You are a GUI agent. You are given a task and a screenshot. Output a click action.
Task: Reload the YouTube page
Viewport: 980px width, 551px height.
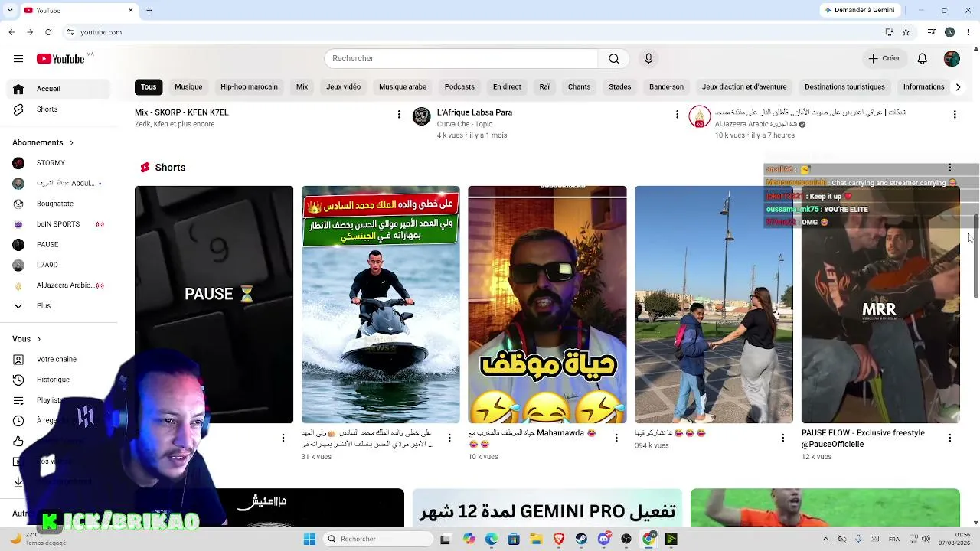tap(48, 32)
